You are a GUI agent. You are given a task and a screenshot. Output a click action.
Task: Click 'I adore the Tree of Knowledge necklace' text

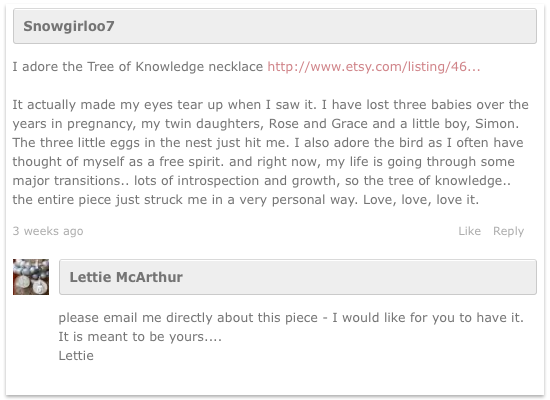(138, 67)
